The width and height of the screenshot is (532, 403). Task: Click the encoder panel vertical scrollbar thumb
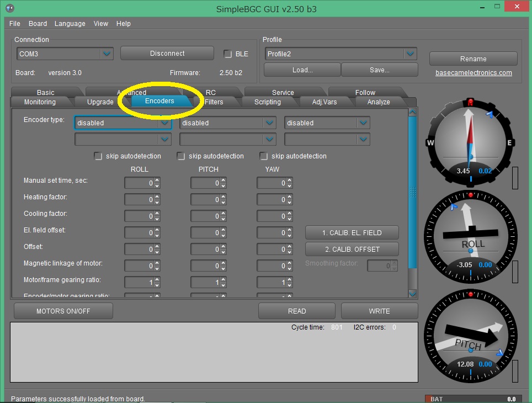(413, 192)
